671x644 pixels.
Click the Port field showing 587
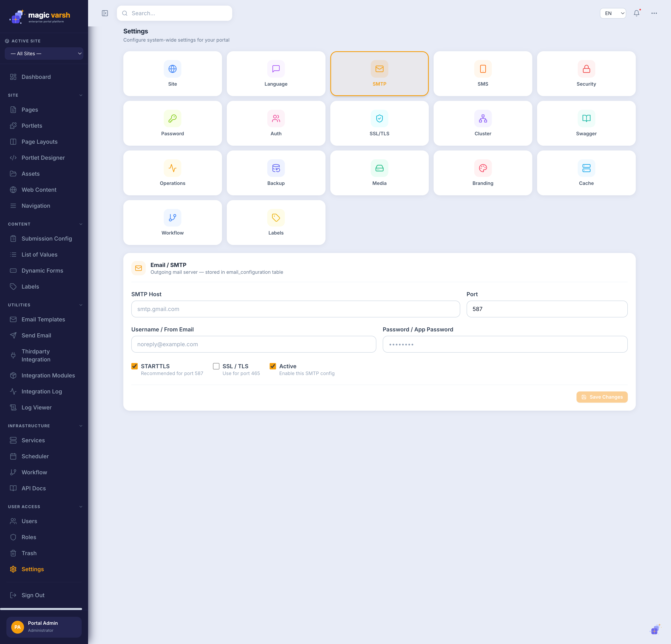(547, 309)
